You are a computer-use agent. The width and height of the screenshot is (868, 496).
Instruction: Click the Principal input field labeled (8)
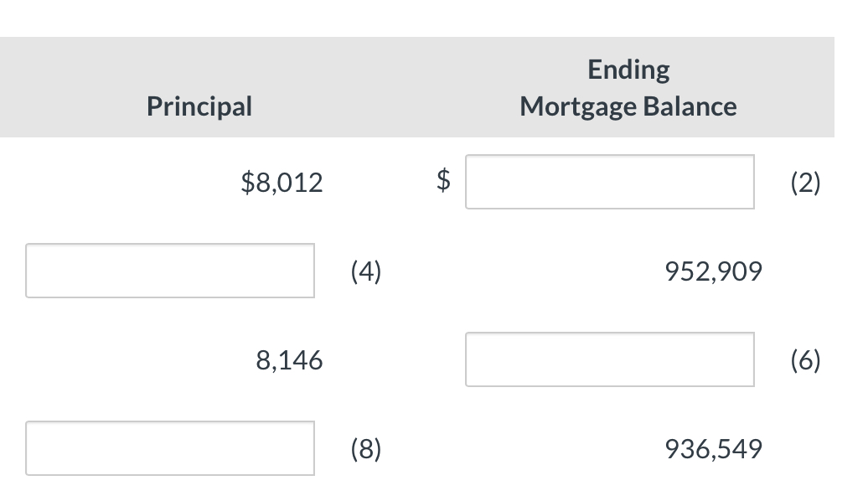(x=170, y=448)
